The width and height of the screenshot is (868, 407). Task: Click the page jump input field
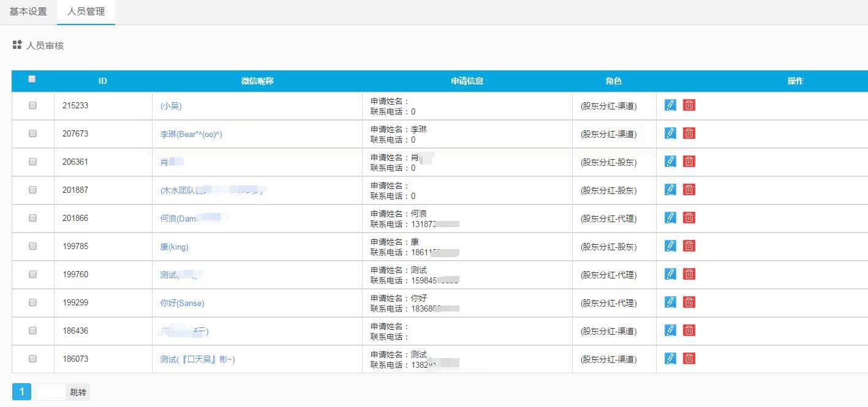tap(50, 391)
